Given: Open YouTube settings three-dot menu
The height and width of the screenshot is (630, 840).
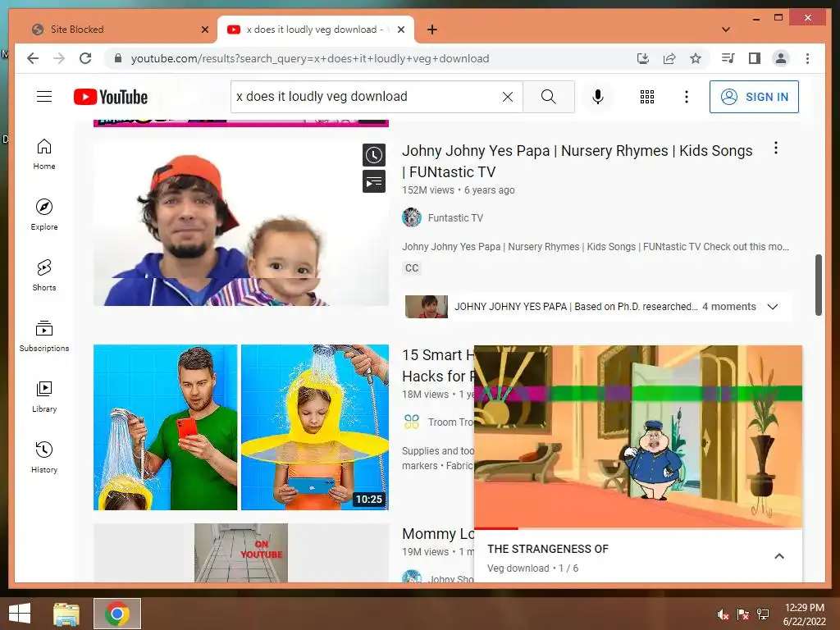Looking at the screenshot, I should click(x=687, y=97).
